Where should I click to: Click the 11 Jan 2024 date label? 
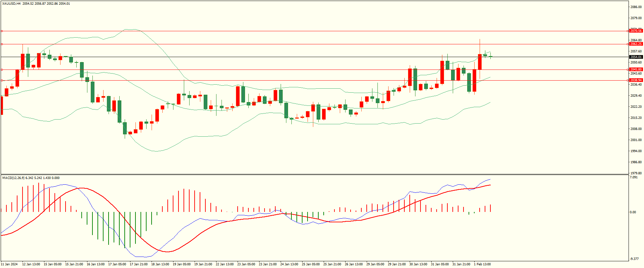coord(9,264)
